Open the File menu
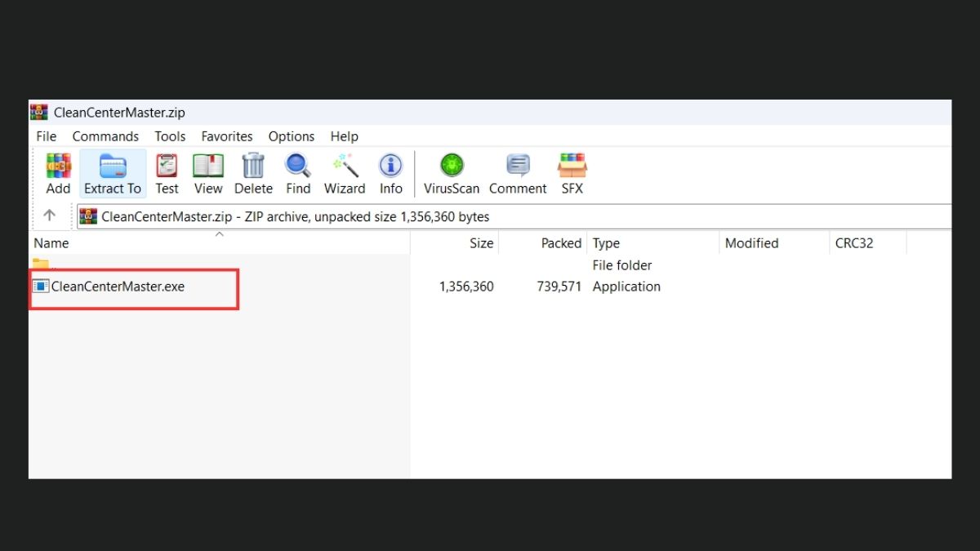The height and width of the screenshot is (551, 980). (47, 136)
